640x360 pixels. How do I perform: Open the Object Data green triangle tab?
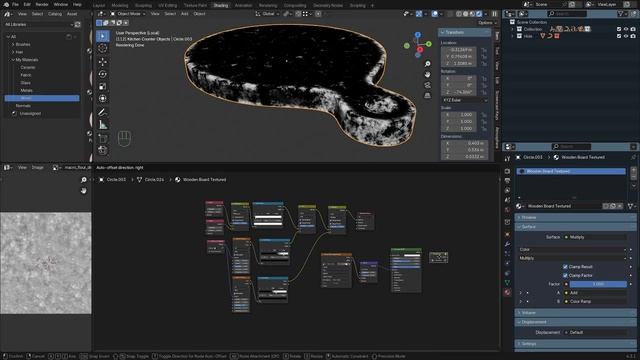pyautogui.click(x=507, y=282)
